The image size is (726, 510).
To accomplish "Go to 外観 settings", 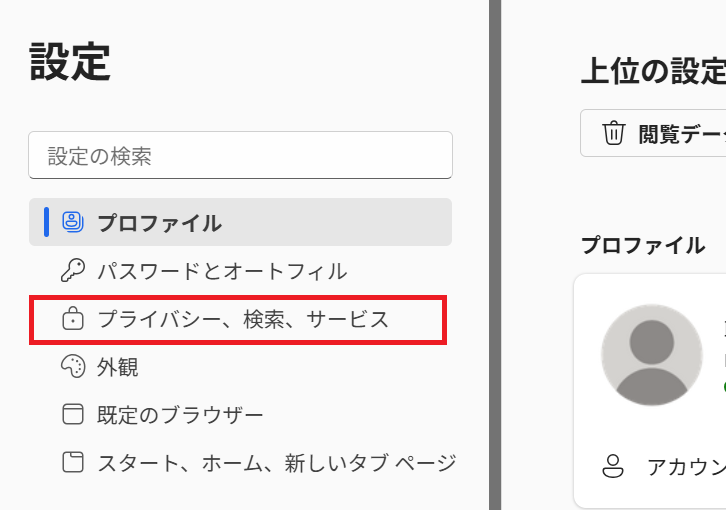I will [x=118, y=367].
